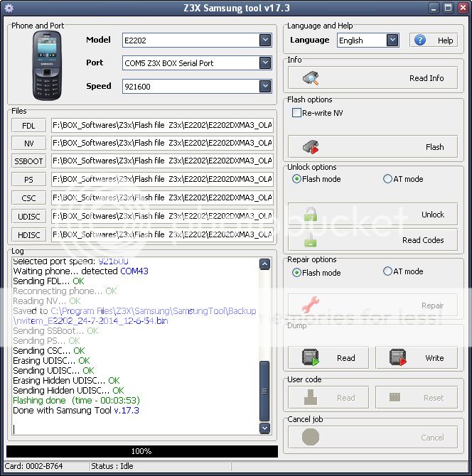472x476 pixels.
Task: Click the gray Cancel job circle icon
Action: pos(311,437)
